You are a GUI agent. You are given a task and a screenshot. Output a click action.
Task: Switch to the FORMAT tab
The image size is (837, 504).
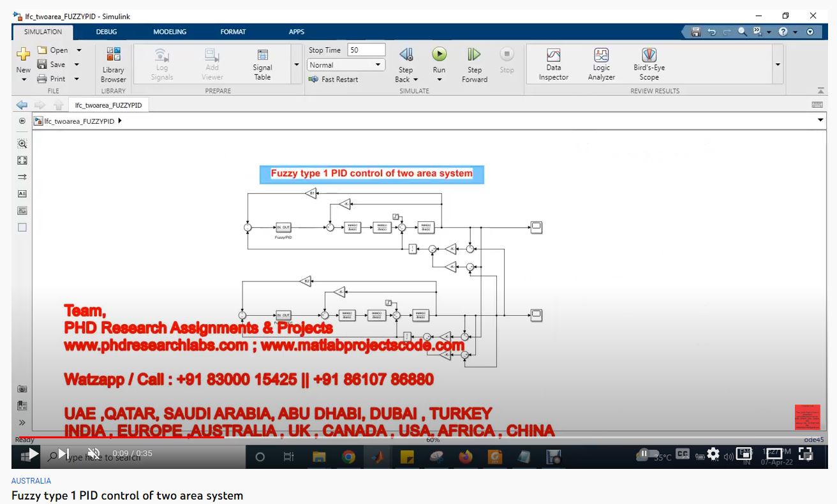point(233,32)
